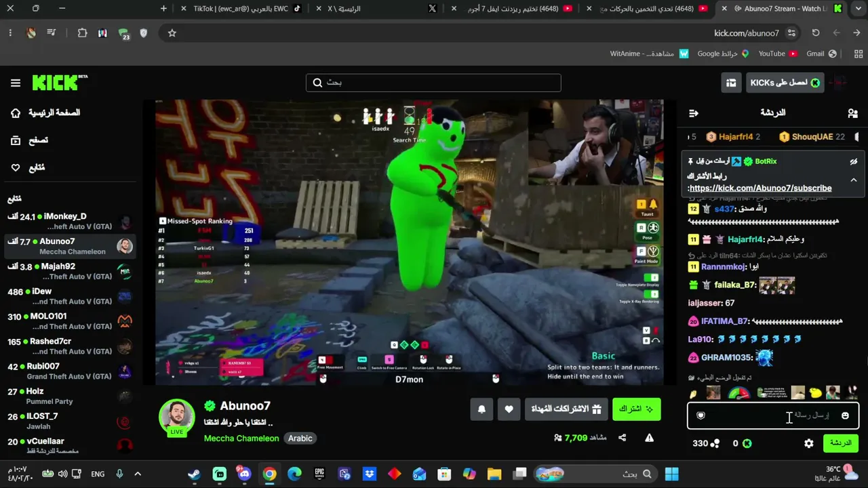The width and height of the screenshot is (868, 488).
Task: Open the Meccha Chameleon category link
Action: pyautogui.click(x=241, y=439)
